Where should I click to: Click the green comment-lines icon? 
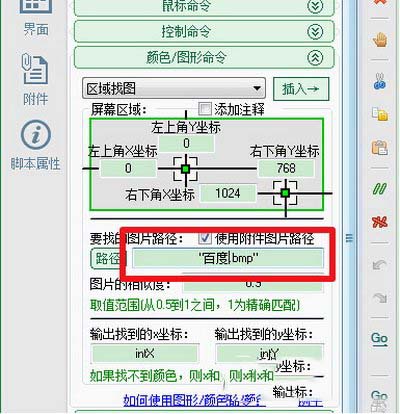tap(379, 189)
